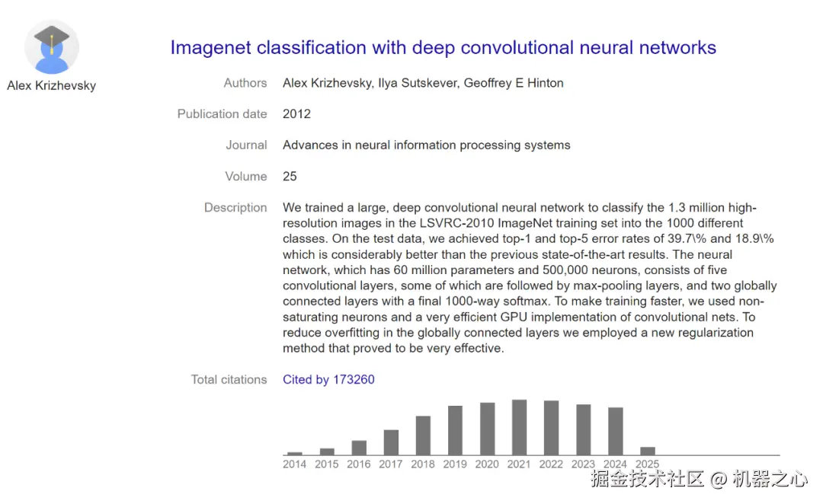Click the 'Volume' field label
The width and height of the screenshot is (823, 504).
246,176
